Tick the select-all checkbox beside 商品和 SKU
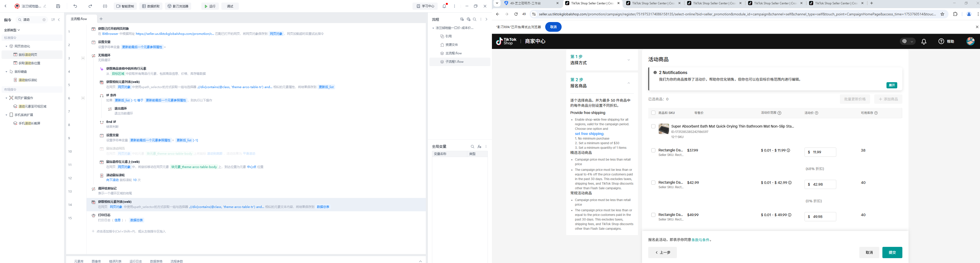Screen dimensions: 980x263 [x=653, y=113]
